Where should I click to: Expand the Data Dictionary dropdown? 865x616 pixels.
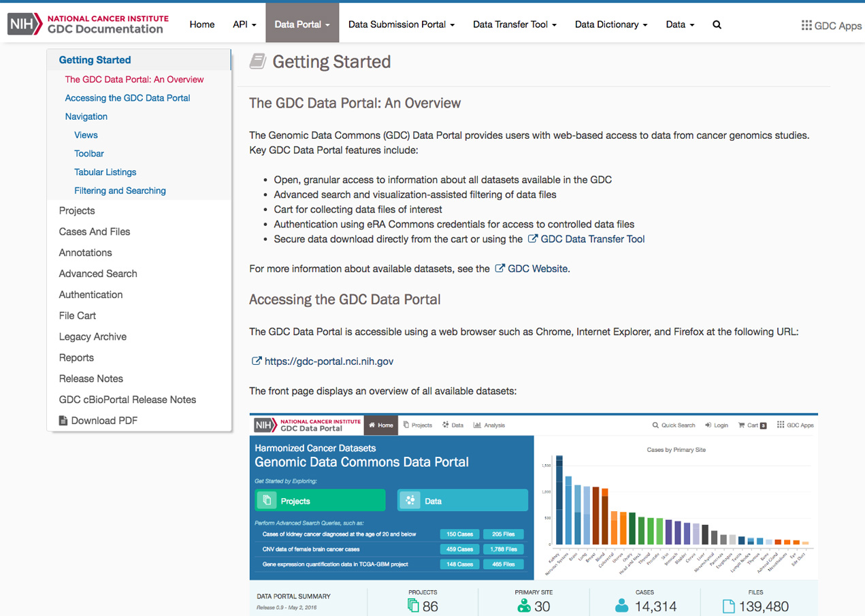click(x=610, y=25)
